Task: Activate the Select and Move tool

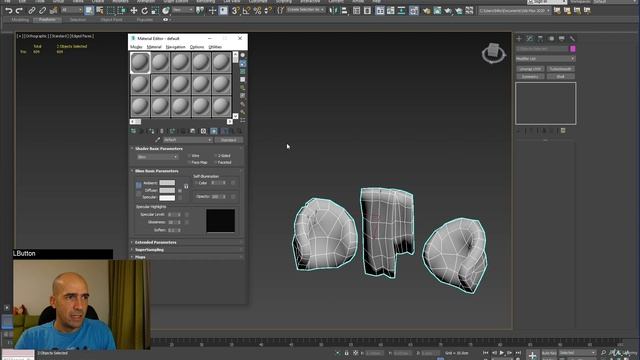Action: (134, 11)
